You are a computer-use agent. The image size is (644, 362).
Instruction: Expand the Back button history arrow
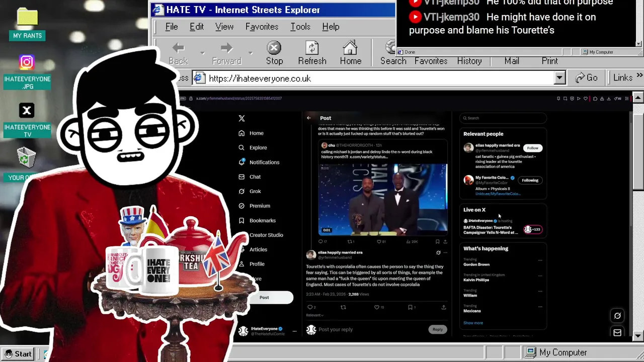pos(202,53)
